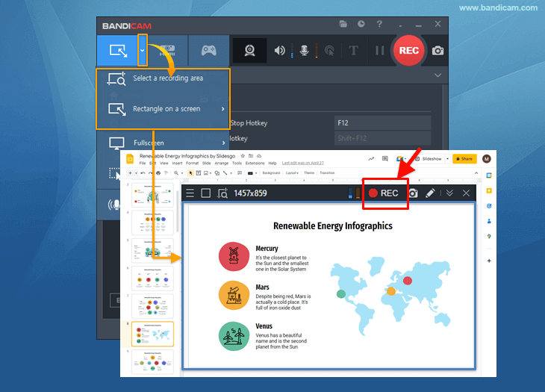The width and height of the screenshot is (545, 392).
Task: Adjust the blue speaker volume meter
Action: click(x=350, y=193)
